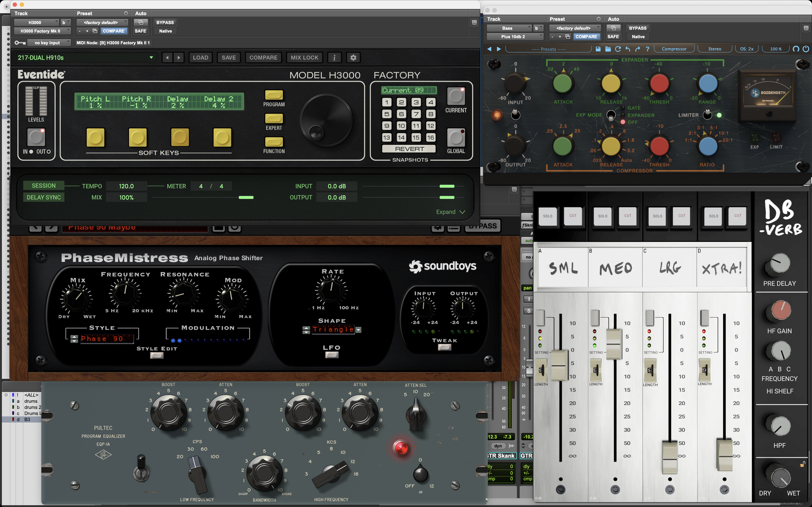This screenshot has height=507, width=812.
Task: Click red THRESH knob in expander section
Action: point(659,83)
